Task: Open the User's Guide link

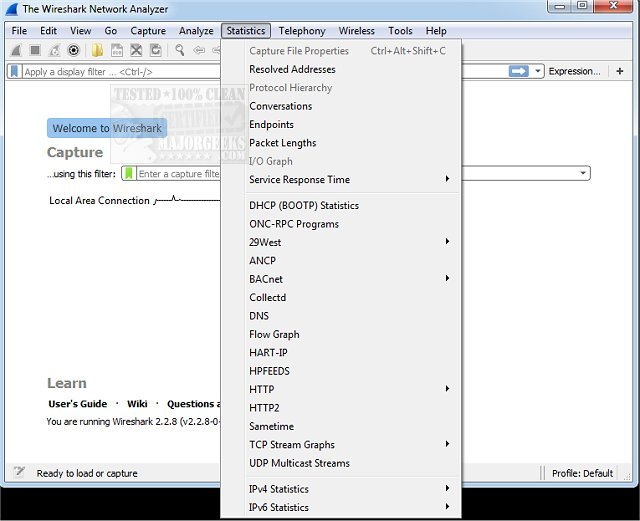Action: 78,404
